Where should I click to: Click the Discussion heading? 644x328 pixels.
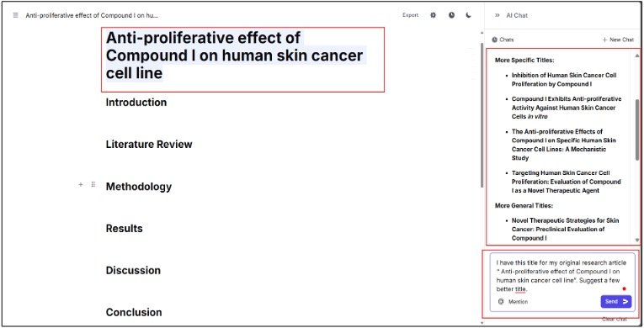point(133,270)
